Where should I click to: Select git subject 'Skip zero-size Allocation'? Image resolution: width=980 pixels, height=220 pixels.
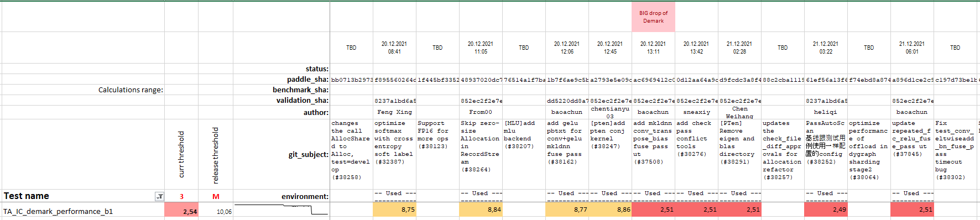coord(481,154)
